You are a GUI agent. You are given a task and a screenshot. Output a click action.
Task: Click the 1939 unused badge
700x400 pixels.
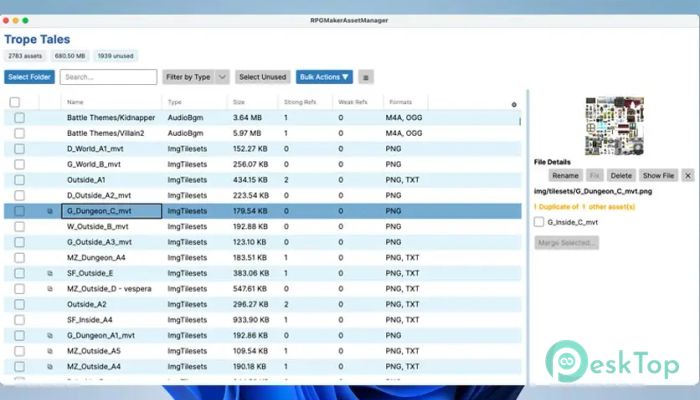pyautogui.click(x=116, y=56)
